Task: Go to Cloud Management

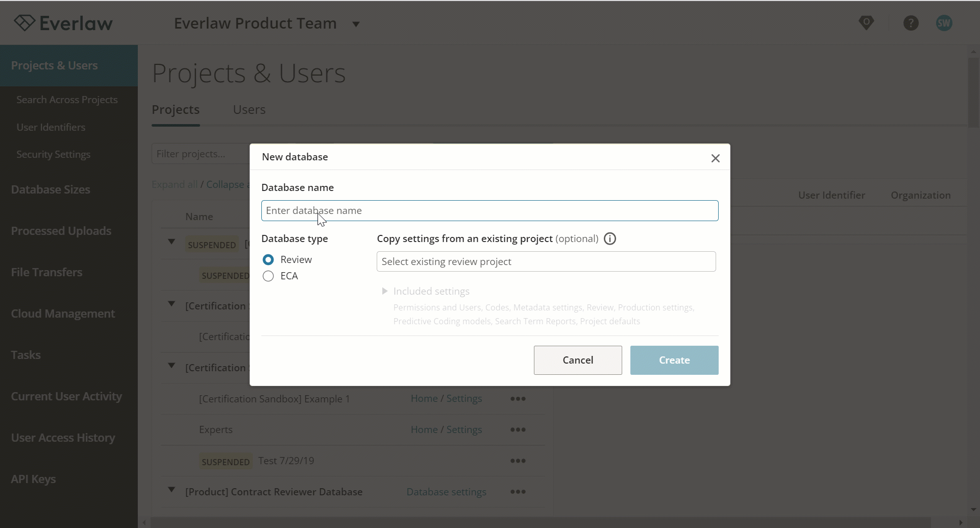Action: (x=63, y=314)
